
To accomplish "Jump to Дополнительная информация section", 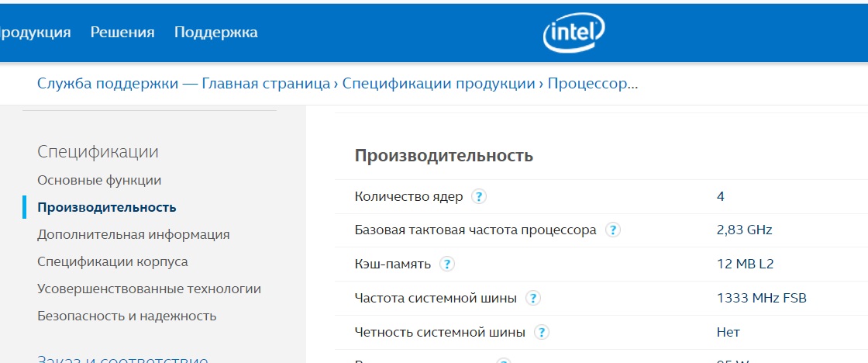I will pyautogui.click(x=133, y=234).
